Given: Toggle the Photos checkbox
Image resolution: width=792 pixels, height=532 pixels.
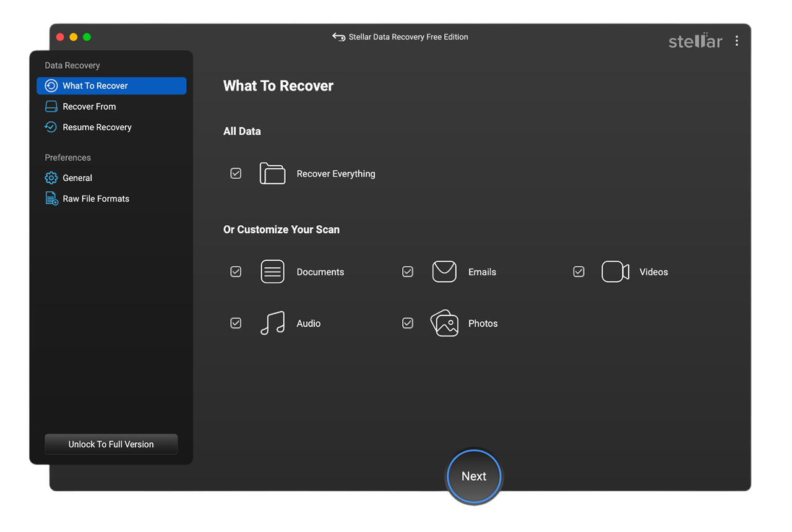Looking at the screenshot, I should (x=408, y=323).
